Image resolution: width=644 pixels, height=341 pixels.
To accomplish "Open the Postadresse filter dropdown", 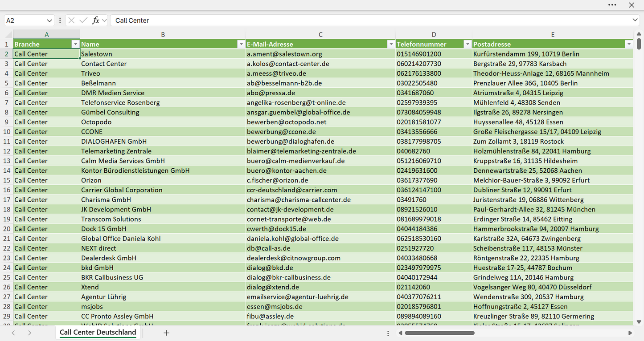I will pyautogui.click(x=629, y=44).
